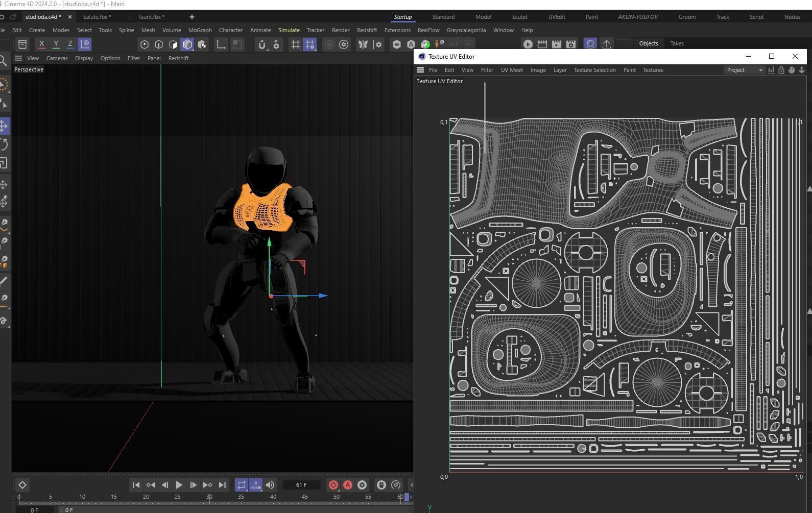Click the Record Active Objects button
The width and height of the screenshot is (812, 513).
[x=333, y=485]
